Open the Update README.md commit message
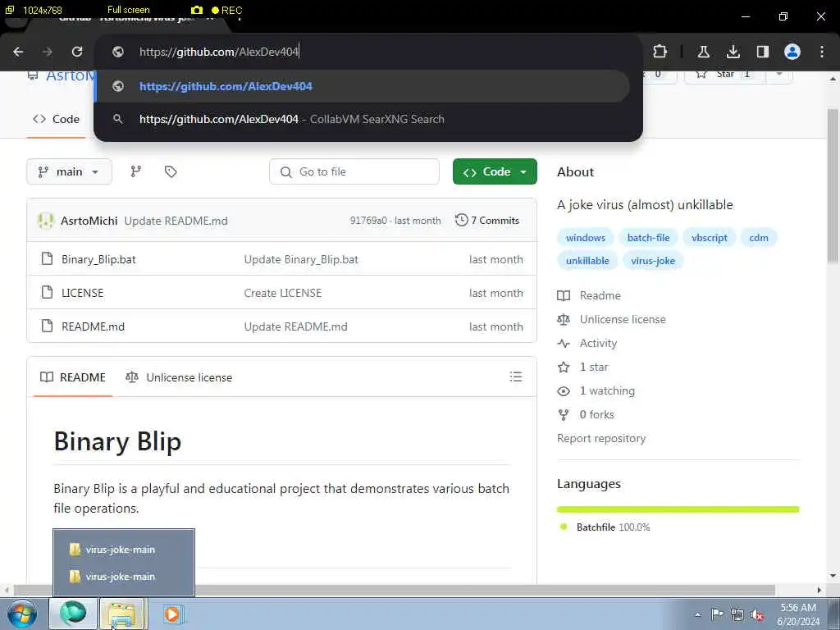Screen dimensions: 840x630 (x=176, y=221)
